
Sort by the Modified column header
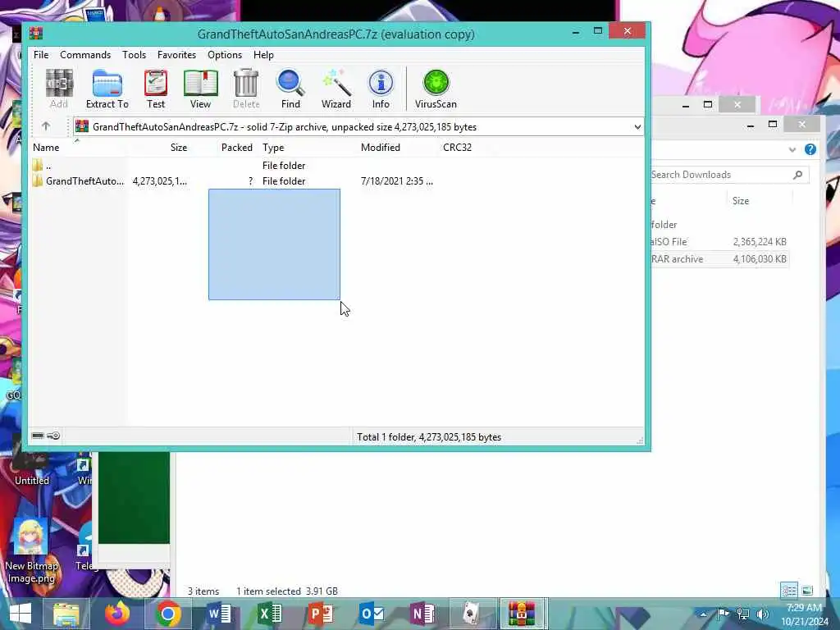pos(398,148)
